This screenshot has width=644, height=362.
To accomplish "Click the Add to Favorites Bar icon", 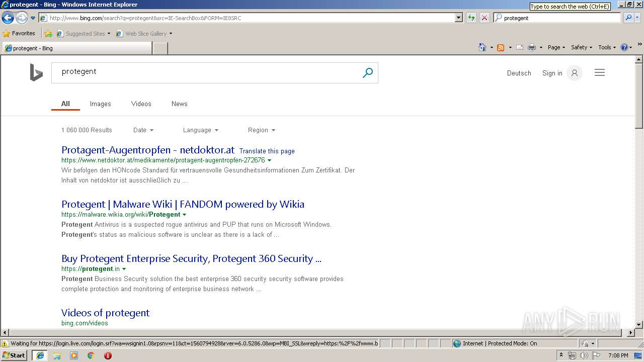I will [48, 34].
